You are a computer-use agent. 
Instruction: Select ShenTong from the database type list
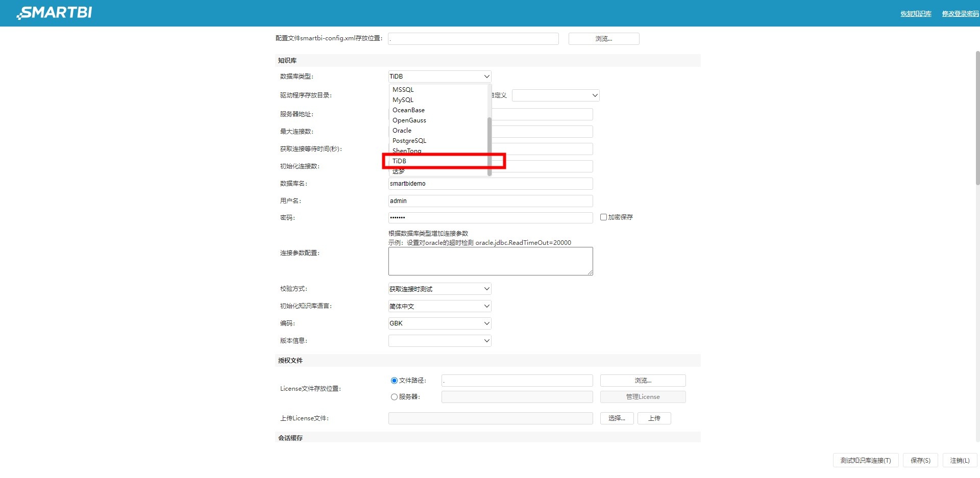point(439,151)
